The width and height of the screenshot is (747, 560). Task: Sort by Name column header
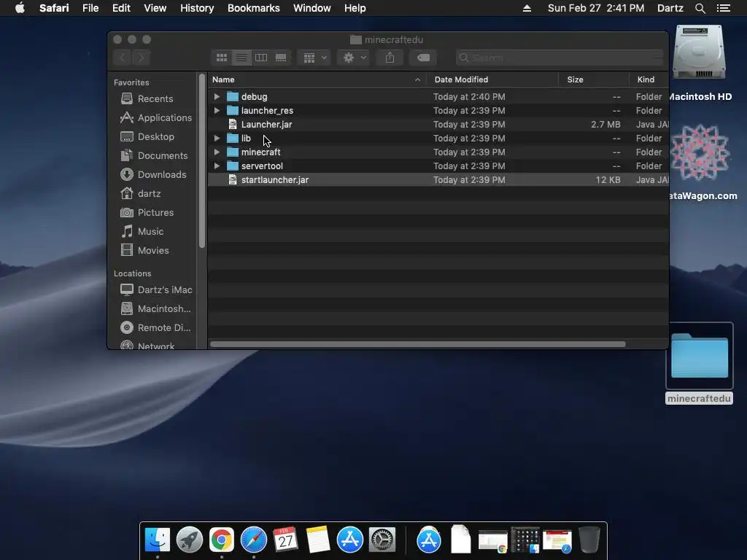317,79
